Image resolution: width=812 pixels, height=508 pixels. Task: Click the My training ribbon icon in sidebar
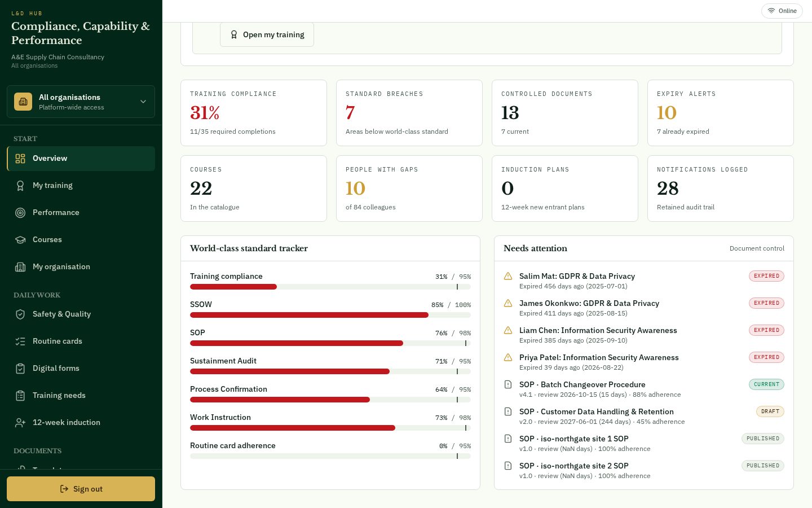click(20, 186)
